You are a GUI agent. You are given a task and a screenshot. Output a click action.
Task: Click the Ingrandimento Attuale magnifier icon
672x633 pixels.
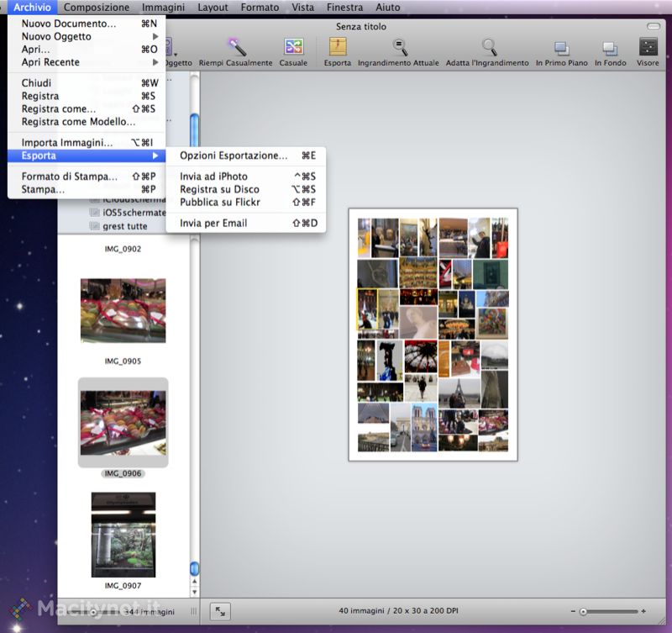click(x=401, y=47)
